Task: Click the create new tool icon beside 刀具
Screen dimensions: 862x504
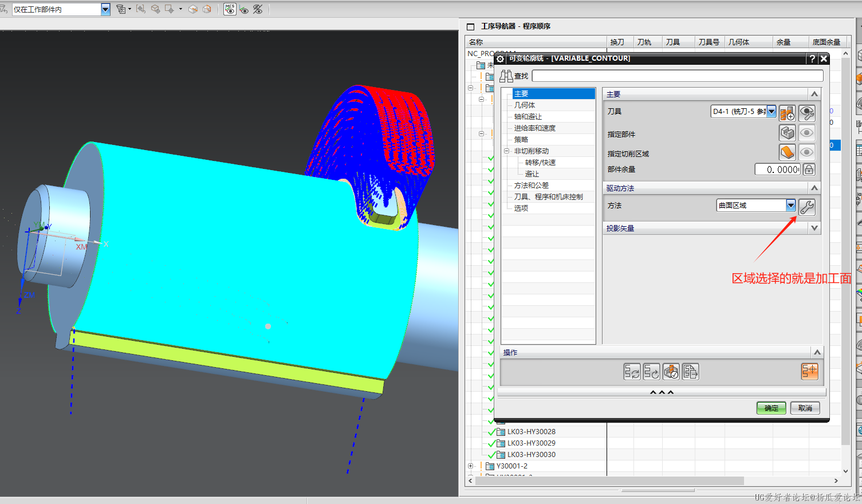Action: point(787,113)
